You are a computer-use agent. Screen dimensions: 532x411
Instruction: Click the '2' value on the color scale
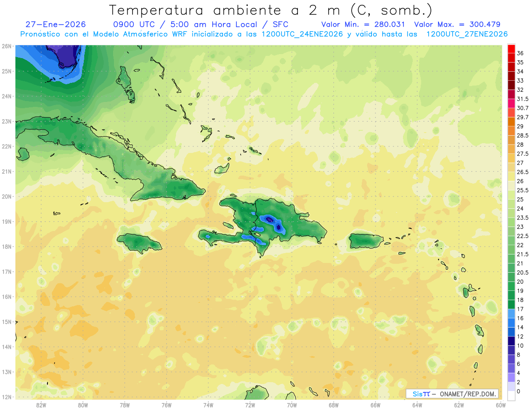(x=519, y=382)
